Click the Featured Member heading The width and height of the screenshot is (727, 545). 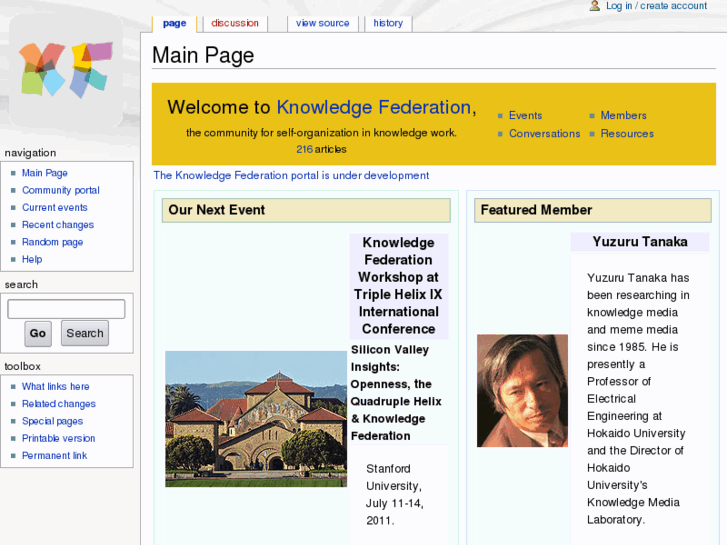tap(536, 210)
